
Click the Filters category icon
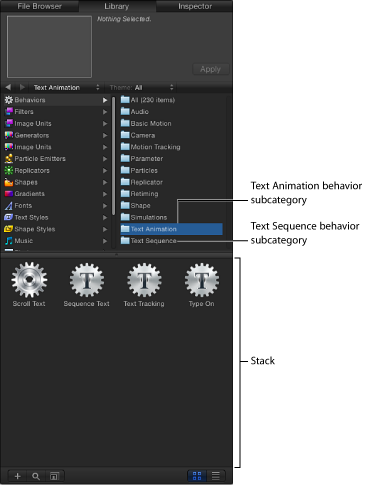pos(9,112)
